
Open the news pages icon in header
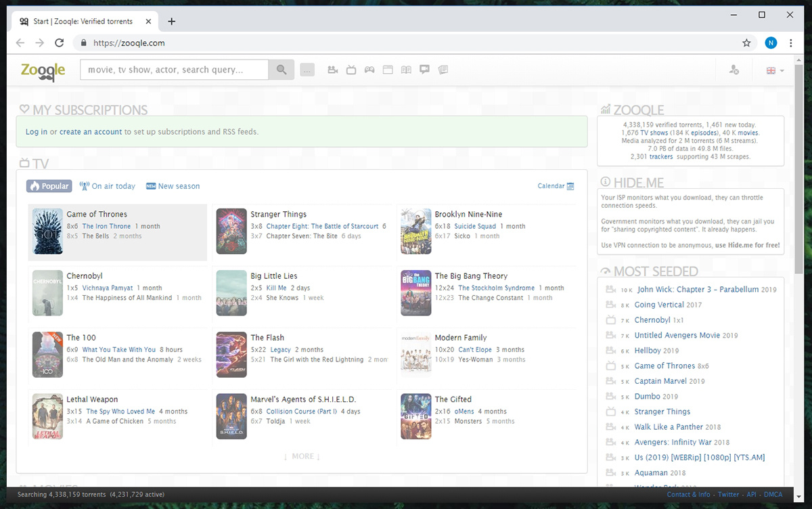coord(443,70)
